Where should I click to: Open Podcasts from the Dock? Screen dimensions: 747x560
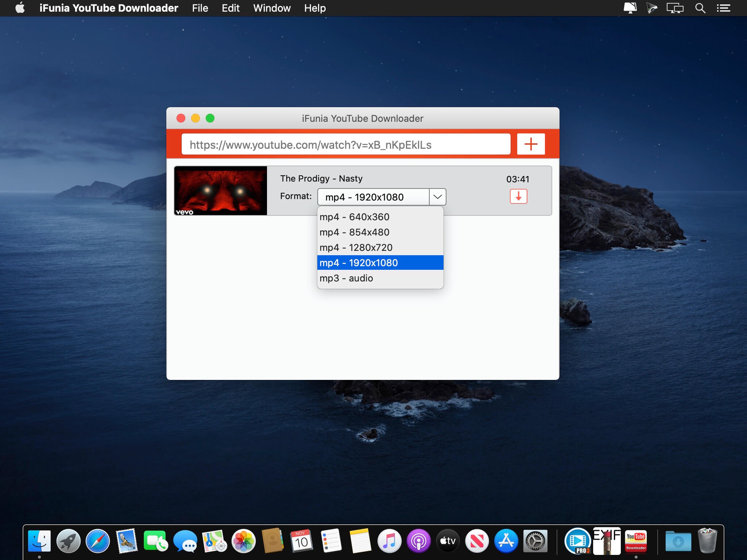click(x=418, y=541)
